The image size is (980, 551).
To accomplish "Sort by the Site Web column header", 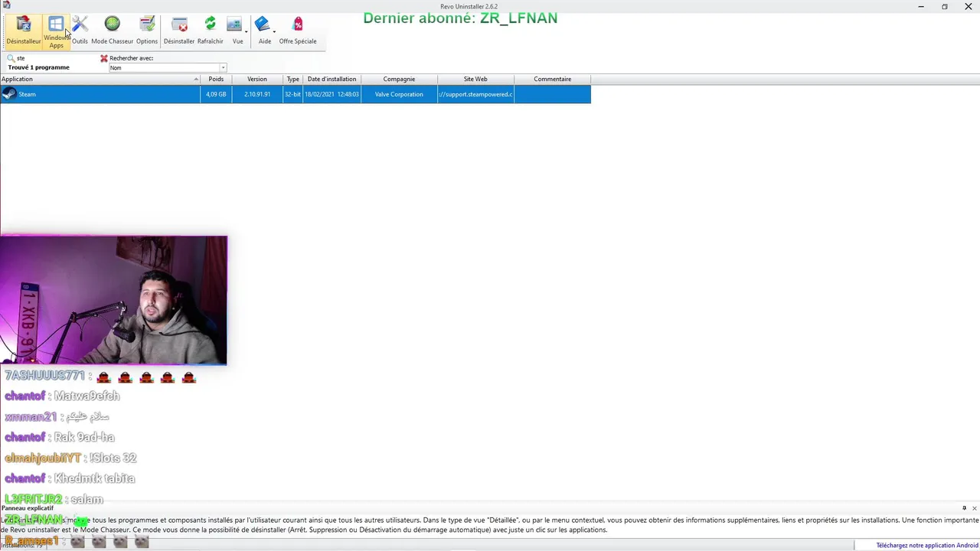I will [x=475, y=79].
